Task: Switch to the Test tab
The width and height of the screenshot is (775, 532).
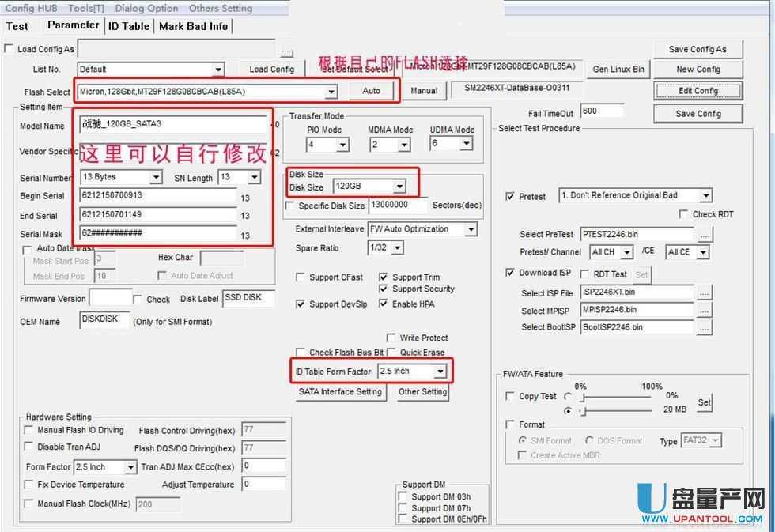Action: point(17,26)
